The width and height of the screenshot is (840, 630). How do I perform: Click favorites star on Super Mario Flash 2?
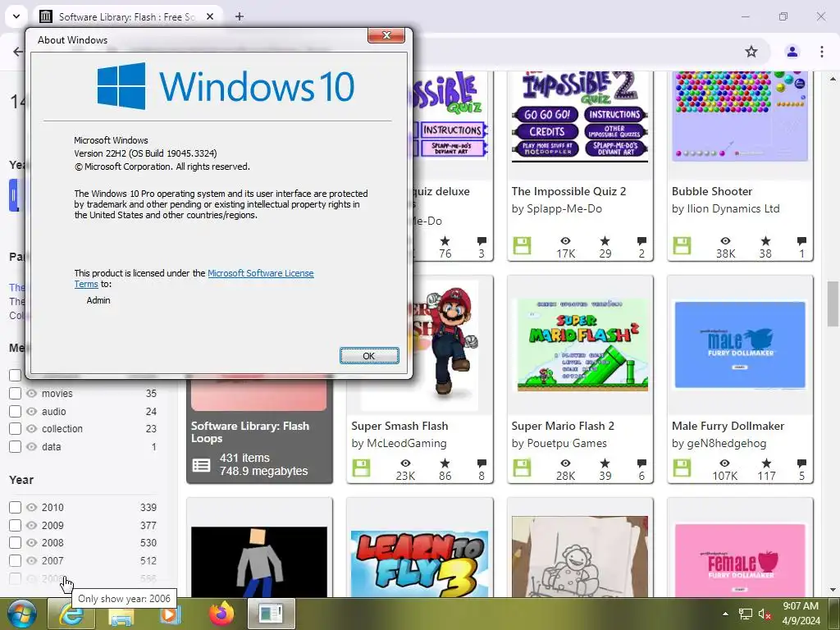(x=605, y=463)
